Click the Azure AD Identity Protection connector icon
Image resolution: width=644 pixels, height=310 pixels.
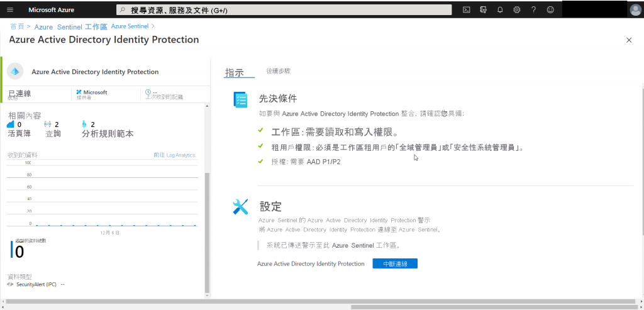tap(15, 72)
